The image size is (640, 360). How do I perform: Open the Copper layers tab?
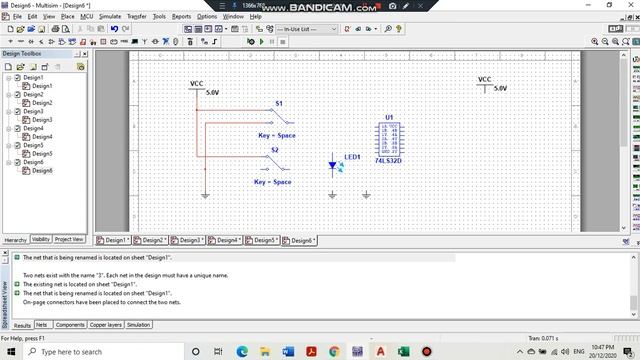point(106,325)
